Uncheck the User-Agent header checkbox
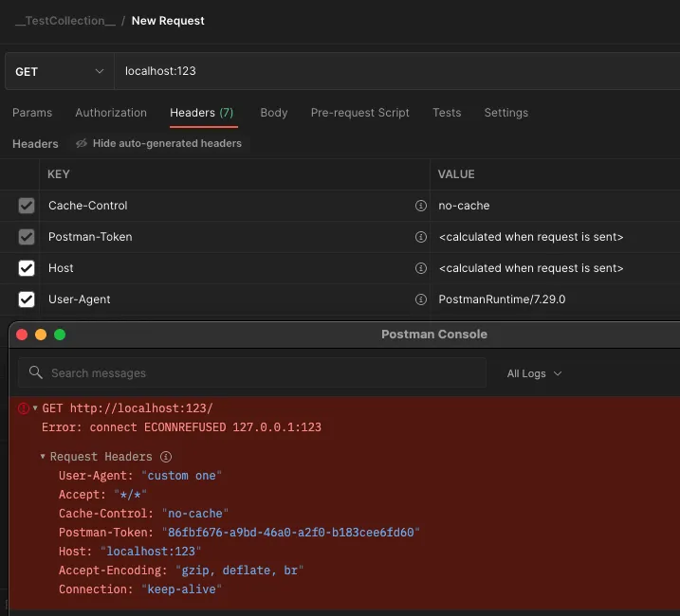The width and height of the screenshot is (680, 616). click(x=27, y=299)
